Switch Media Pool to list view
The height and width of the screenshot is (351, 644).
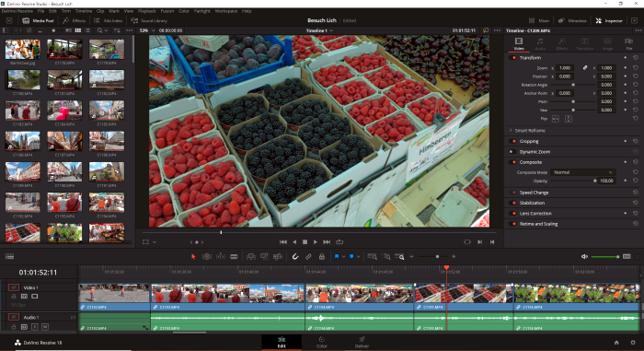88,30
